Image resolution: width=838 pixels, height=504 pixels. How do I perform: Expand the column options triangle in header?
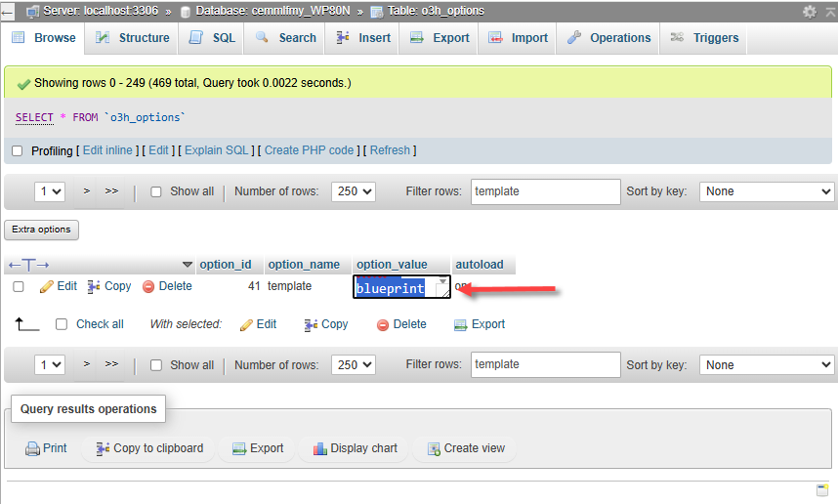(188, 265)
